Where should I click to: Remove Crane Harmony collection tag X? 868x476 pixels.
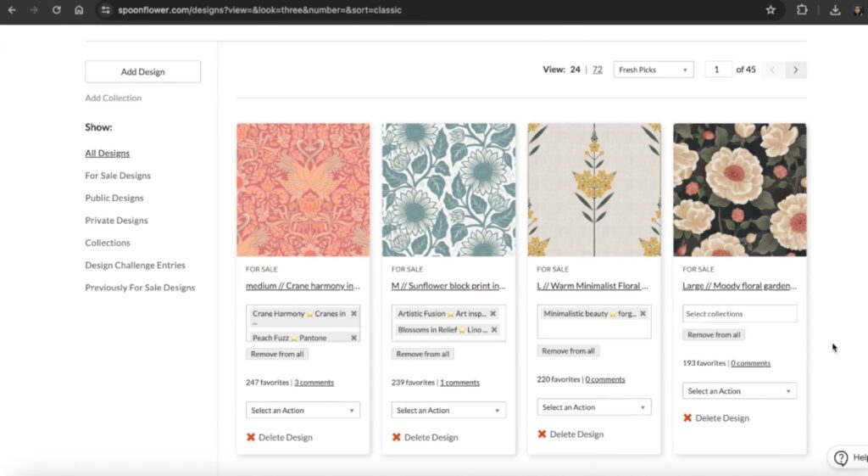(x=353, y=314)
